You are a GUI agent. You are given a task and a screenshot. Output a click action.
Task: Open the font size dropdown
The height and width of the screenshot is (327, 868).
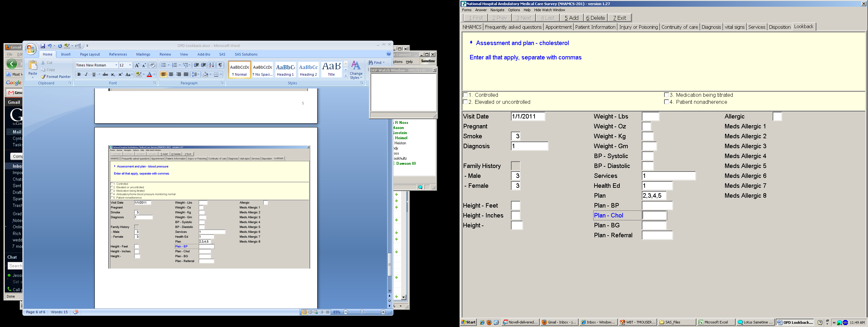130,65
